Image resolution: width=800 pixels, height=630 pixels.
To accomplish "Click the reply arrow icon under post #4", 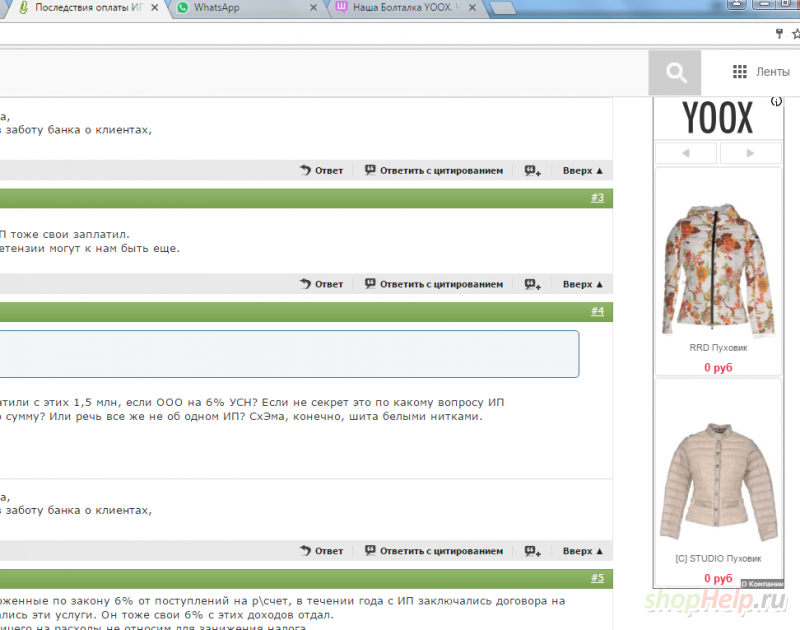I will (x=305, y=551).
